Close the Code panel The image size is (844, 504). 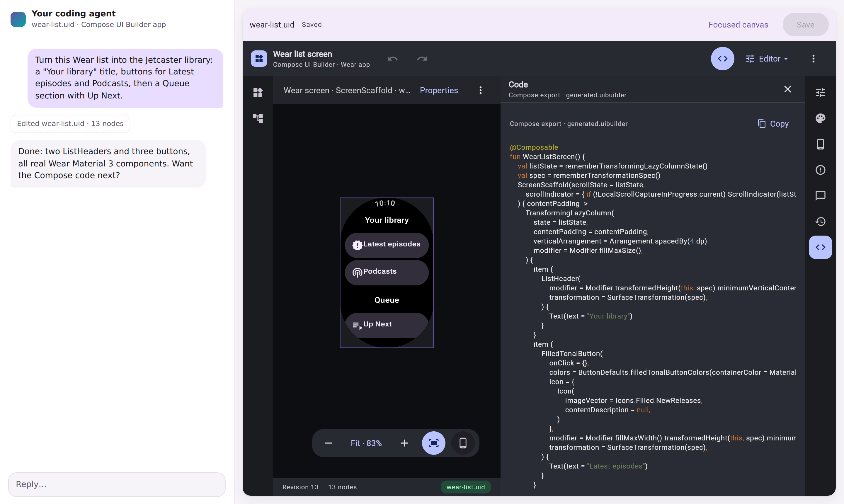click(x=787, y=89)
